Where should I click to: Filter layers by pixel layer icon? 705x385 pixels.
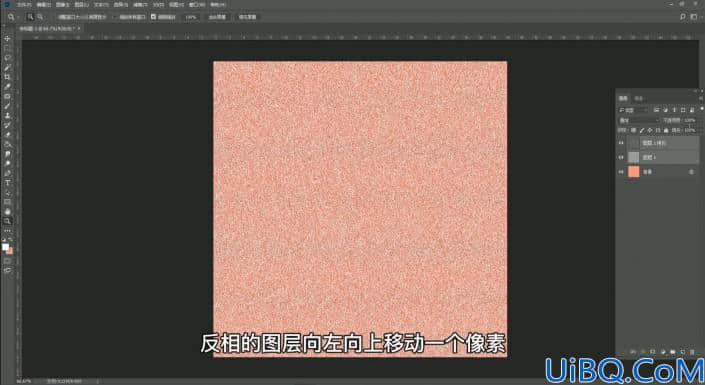point(656,110)
